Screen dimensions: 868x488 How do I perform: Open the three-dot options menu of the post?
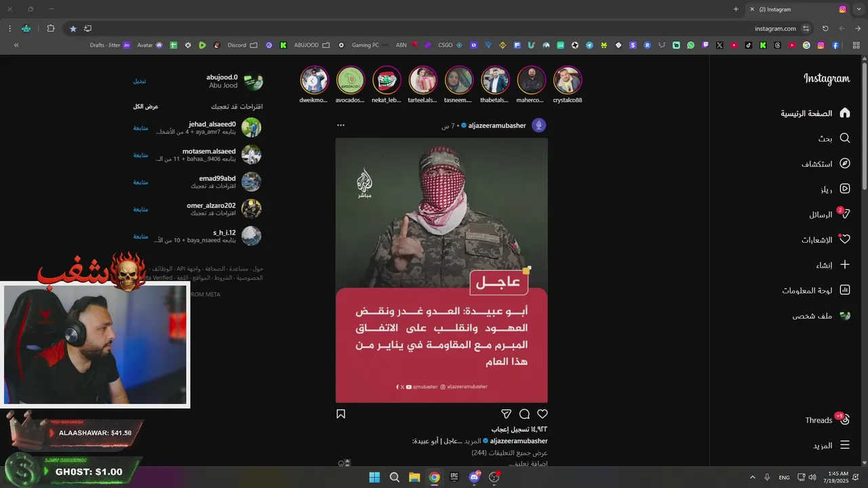pos(341,125)
